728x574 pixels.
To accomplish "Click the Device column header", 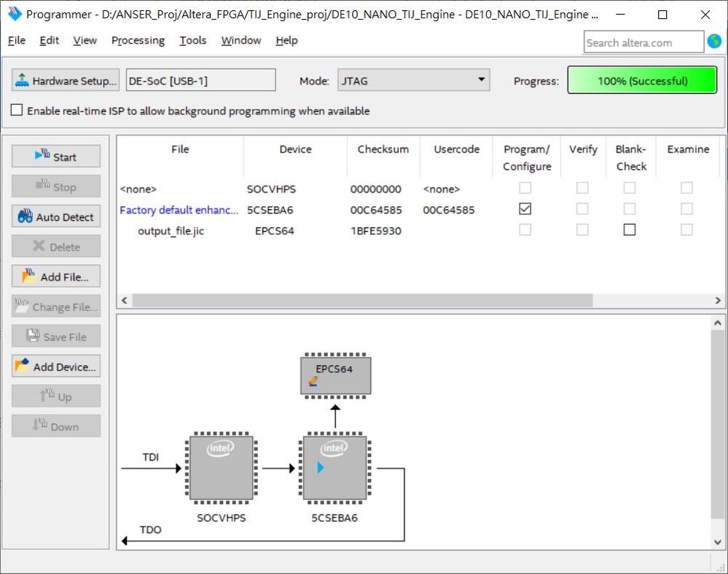I will [x=295, y=149].
